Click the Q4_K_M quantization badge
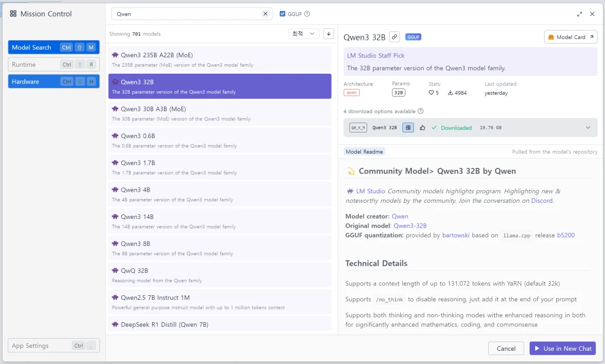The width and height of the screenshot is (605, 364). tap(358, 127)
